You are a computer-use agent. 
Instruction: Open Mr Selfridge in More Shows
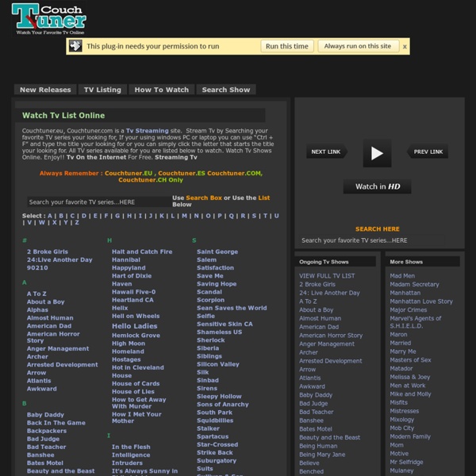click(x=406, y=462)
